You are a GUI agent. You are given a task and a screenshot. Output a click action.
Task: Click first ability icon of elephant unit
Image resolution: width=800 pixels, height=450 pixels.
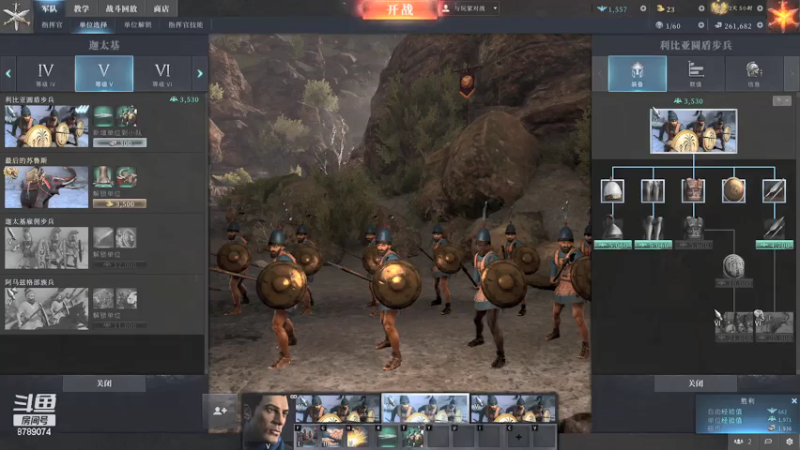(x=103, y=177)
